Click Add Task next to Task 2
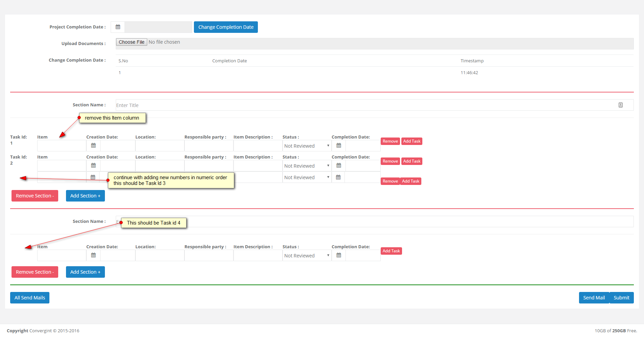The image size is (644, 337). tap(412, 161)
